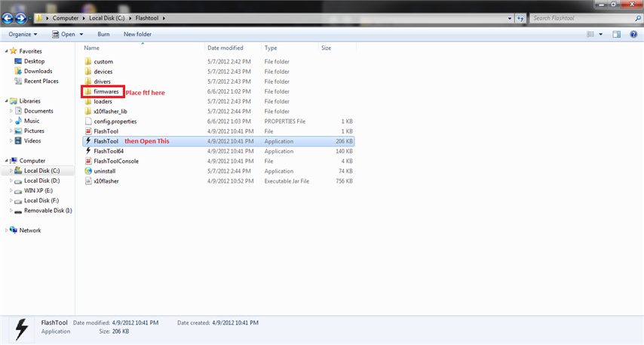Select the FlashTool Application file, 206 KB

coord(218,141)
